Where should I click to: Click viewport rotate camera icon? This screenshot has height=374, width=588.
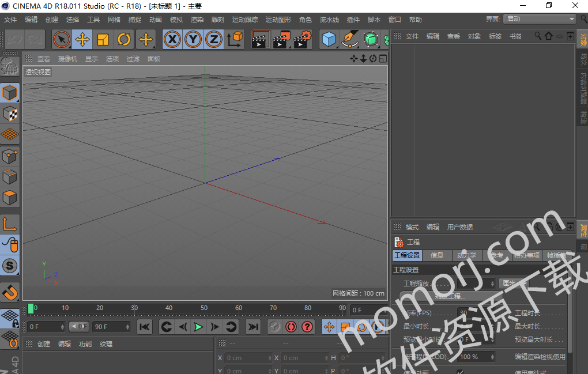[373, 59]
